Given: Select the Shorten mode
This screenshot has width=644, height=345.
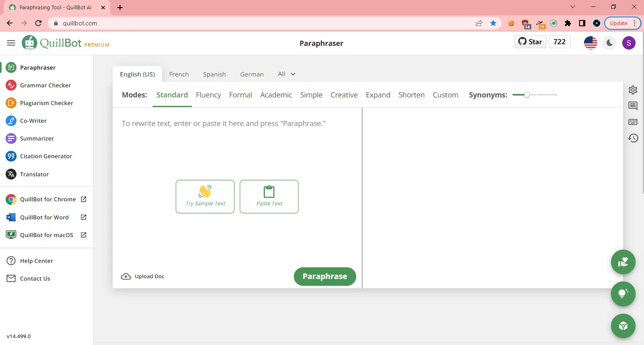Looking at the screenshot, I should click(x=411, y=95).
